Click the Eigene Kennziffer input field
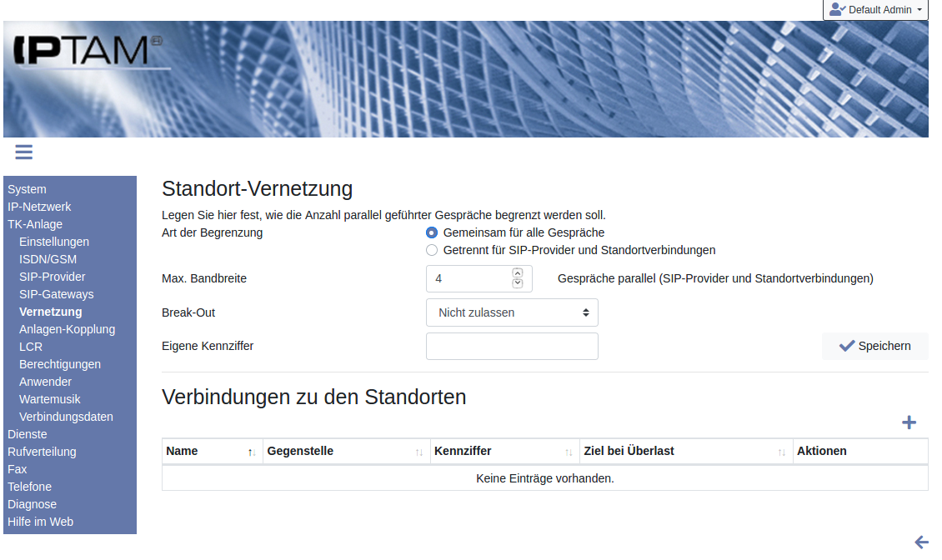Screen dimensions: 942x560 [x=512, y=346]
